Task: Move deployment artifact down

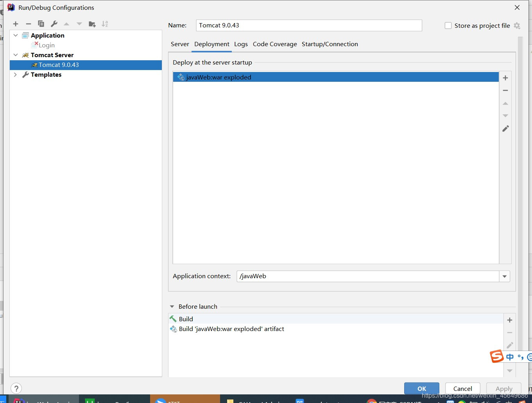Action: pyautogui.click(x=505, y=116)
